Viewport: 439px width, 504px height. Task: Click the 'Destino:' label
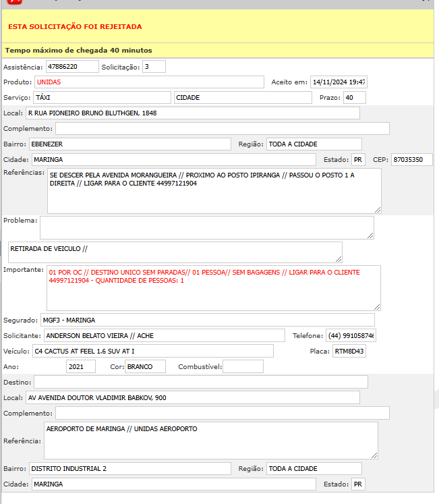click(x=18, y=382)
